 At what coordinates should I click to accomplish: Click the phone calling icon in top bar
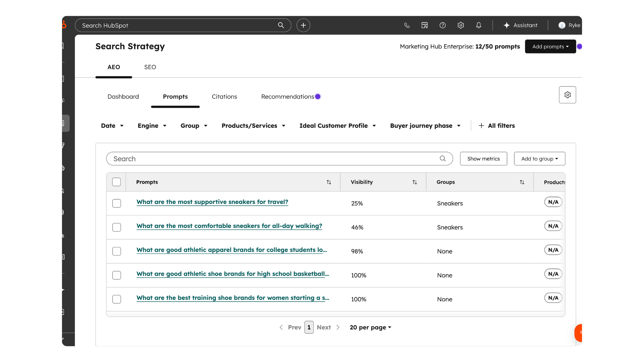pos(407,25)
